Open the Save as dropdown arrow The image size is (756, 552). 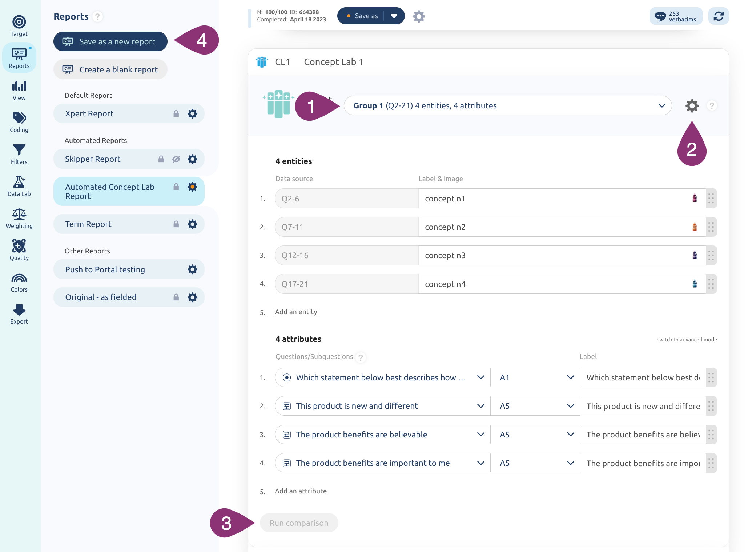coord(394,16)
